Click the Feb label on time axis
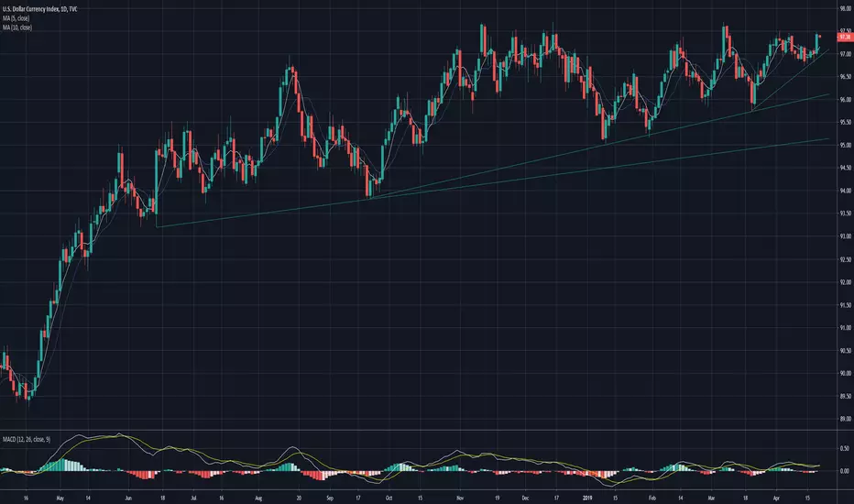Screen dimensions: 854x504 pyautogui.click(x=651, y=498)
